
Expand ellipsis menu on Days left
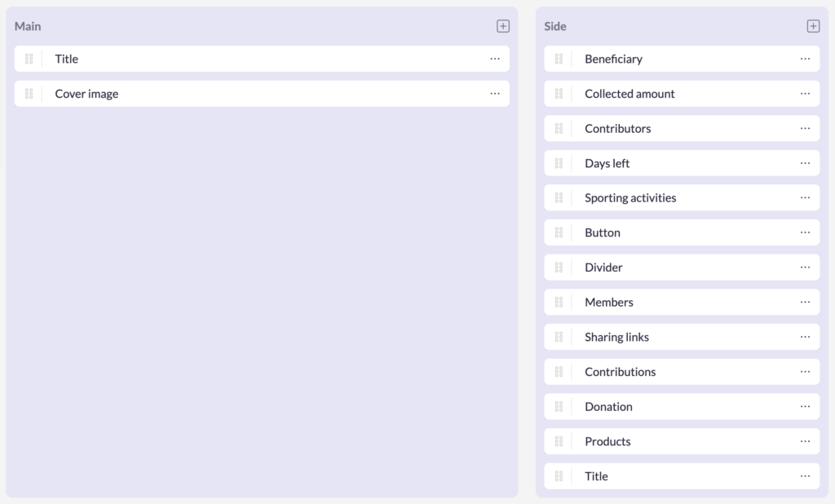click(x=805, y=163)
